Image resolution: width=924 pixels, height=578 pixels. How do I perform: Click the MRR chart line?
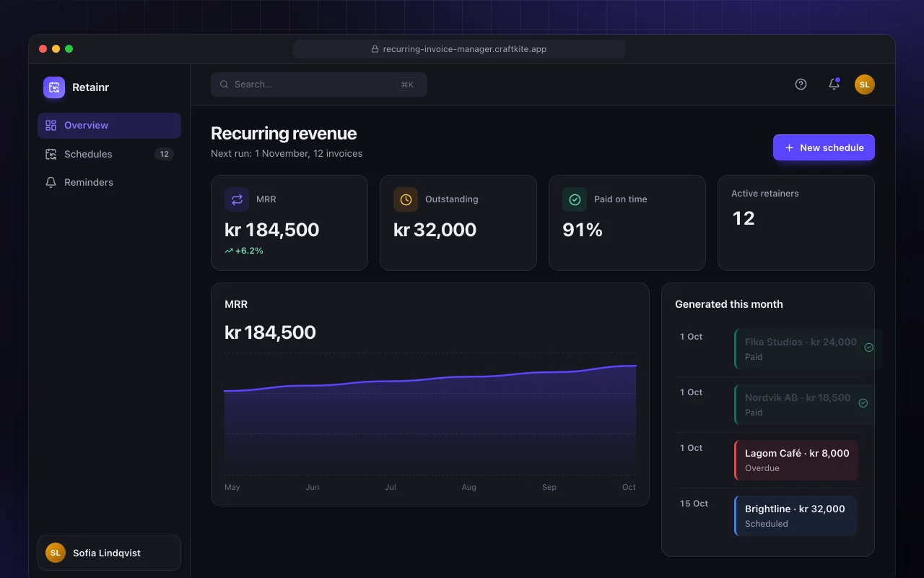[430, 379]
